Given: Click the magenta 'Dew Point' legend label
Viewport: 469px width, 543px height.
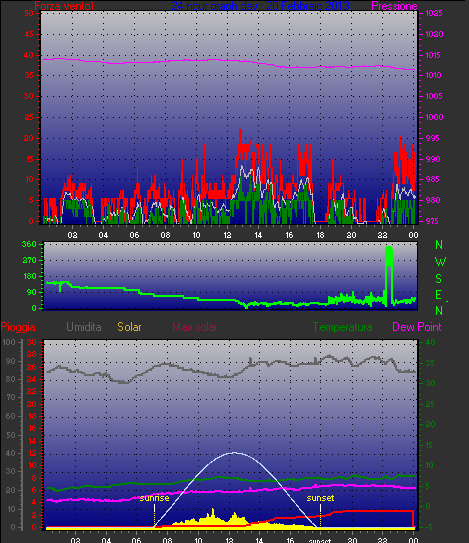Looking at the screenshot, I should point(417,327).
